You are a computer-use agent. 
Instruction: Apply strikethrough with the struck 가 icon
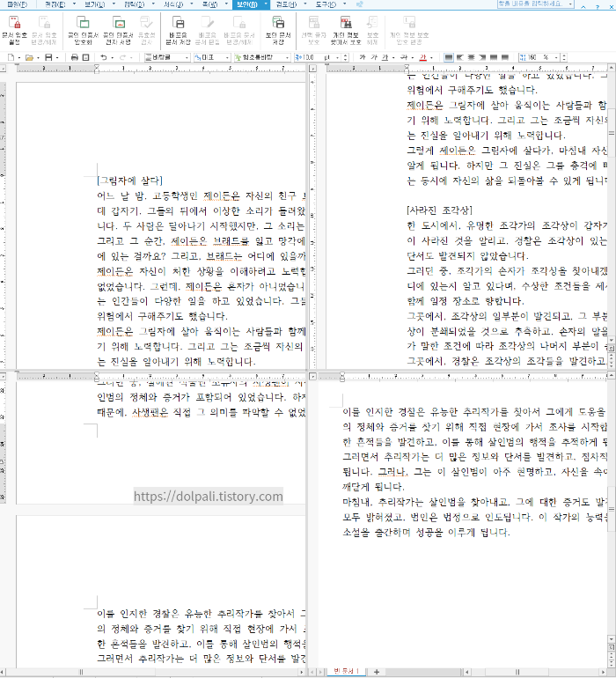point(404,57)
